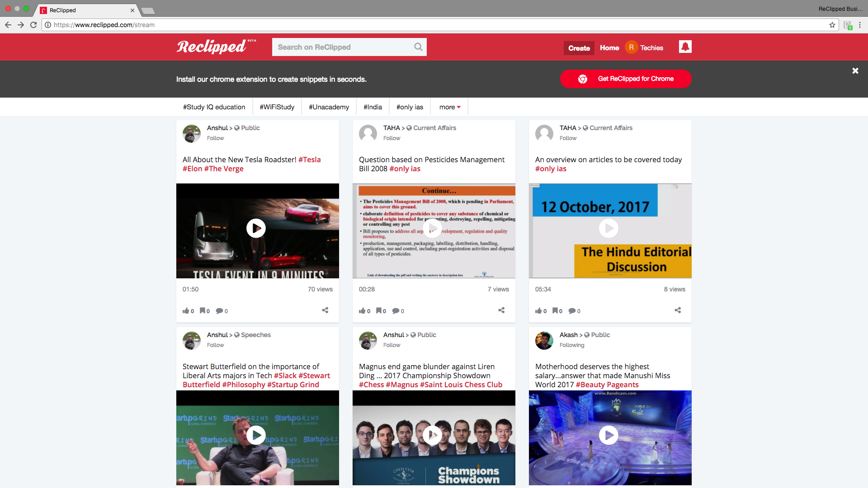Play The Hindu Editorial Discussion video

pyautogui.click(x=609, y=228)
